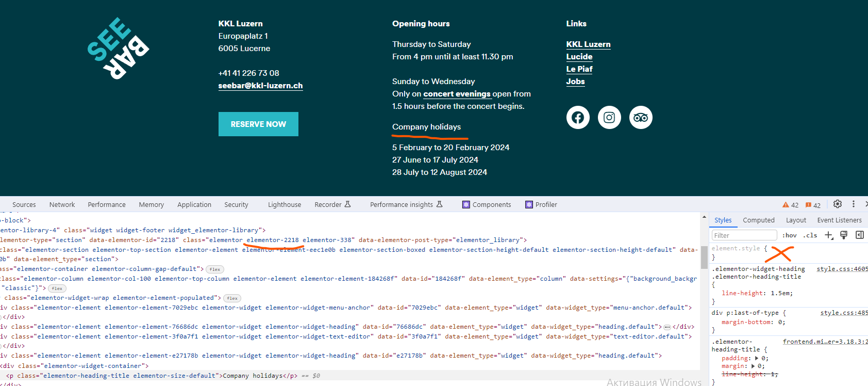Click the Elements panel scrollbar thumb
The width and height of the screenshot is (868, 386).
704,258
